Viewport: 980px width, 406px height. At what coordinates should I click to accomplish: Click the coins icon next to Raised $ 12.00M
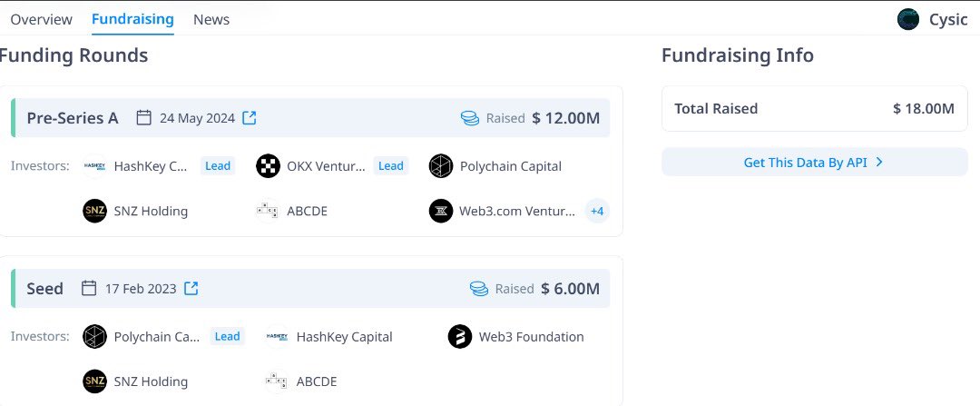click(470, 117)
